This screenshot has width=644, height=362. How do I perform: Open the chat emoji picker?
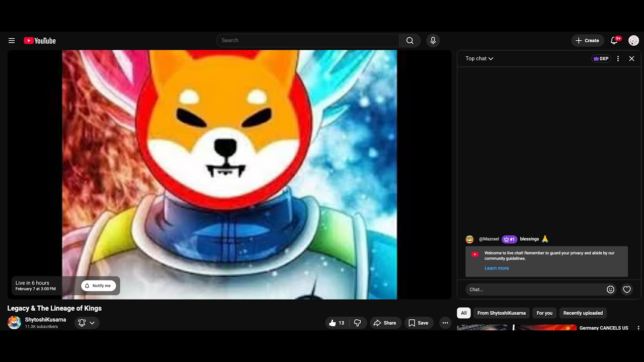coord(610,290)
